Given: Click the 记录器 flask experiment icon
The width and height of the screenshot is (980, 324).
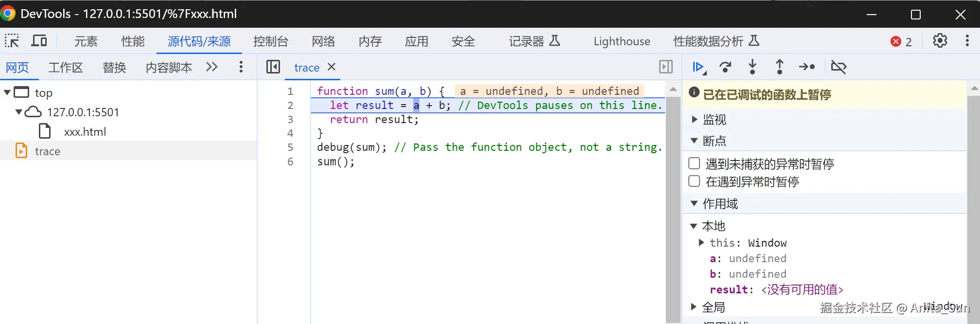Looking at the screenshot, I should pos(555,41).
